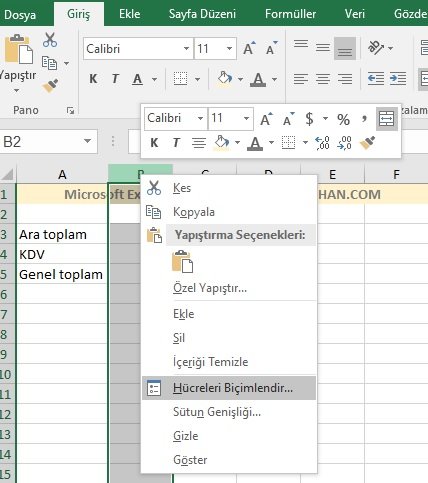Toggle italic T on mini toolbar

(176, 143)
